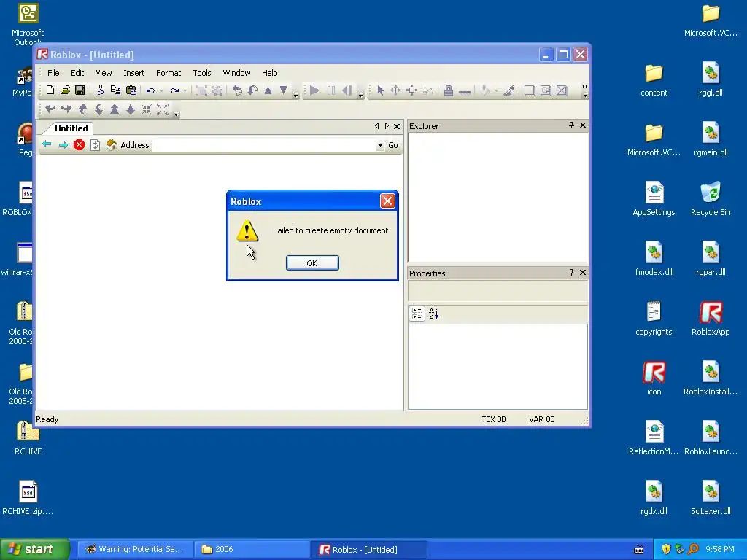The image size is (747, 560).
Task: Click the camera pan left arrow
Action: (50, 109)
